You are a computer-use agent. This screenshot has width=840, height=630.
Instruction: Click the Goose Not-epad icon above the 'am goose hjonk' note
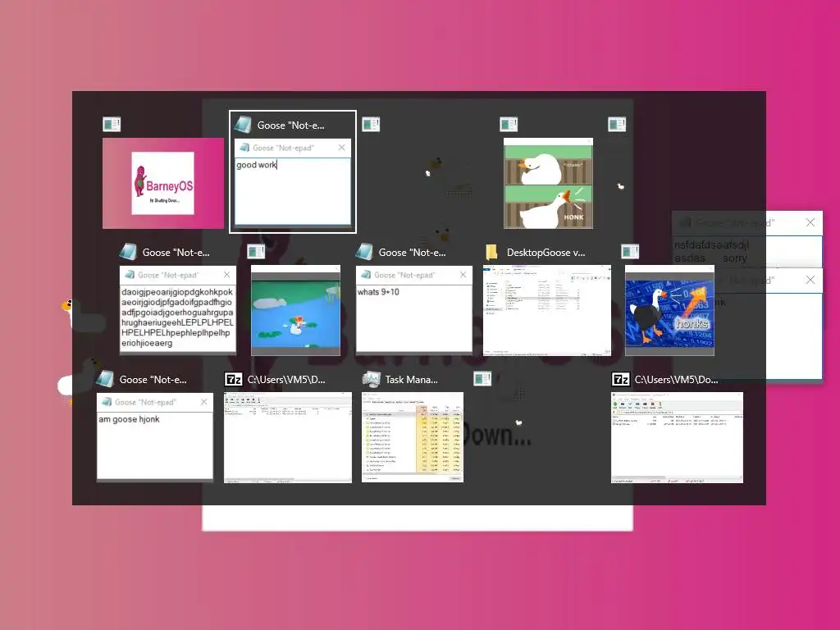pyautogui.click(x=105, y=379)
